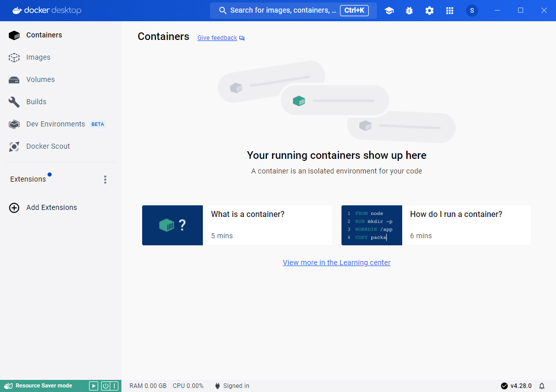Click the BETA badge next to Dev Environments
This screenshot has height=392, width=556.
pyautogui.click(x=98, y=124)
